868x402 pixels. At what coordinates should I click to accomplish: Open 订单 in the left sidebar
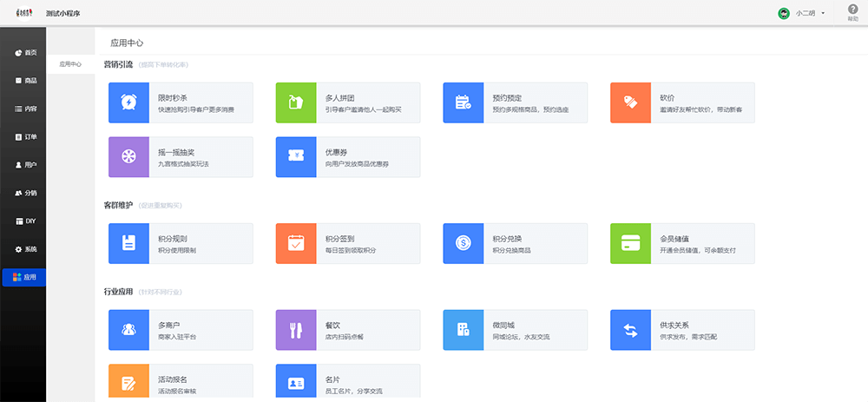tap(25, 137)
